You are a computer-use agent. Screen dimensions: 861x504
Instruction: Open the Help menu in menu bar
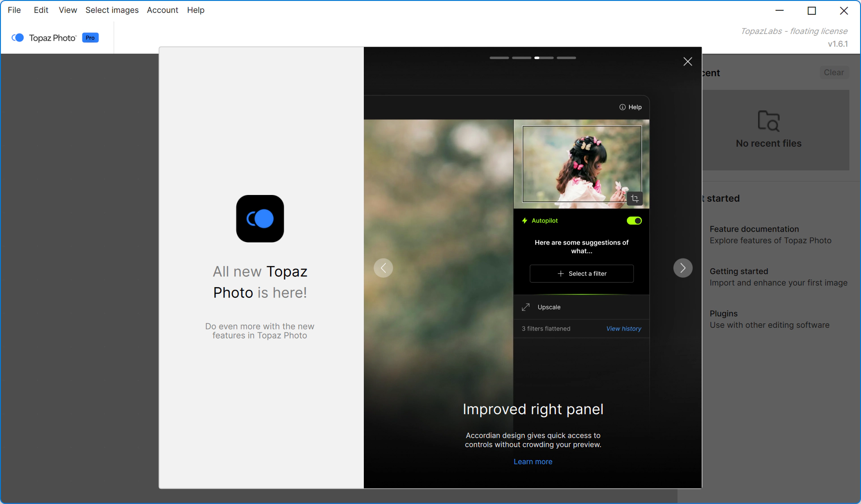coord(196,10)
